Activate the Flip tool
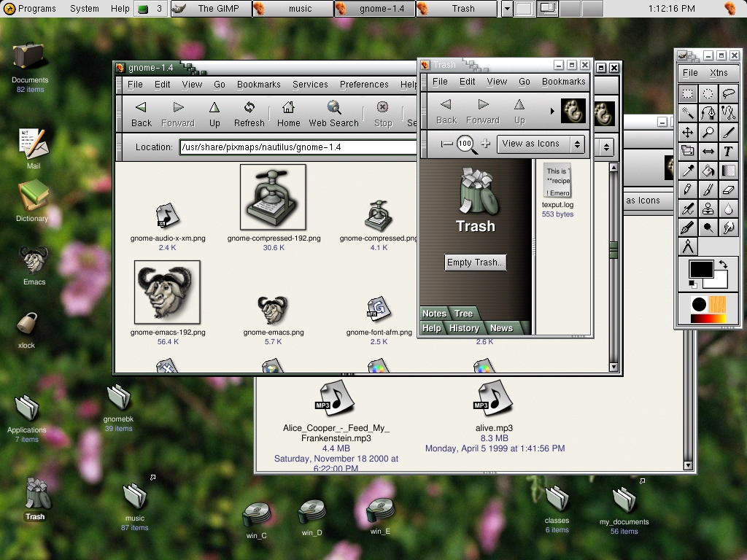 click(708, 151)
